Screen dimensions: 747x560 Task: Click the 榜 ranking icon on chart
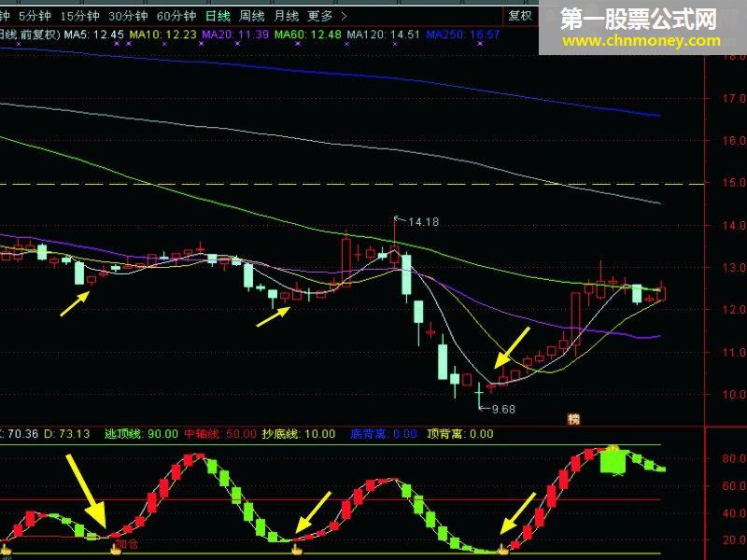574,419
